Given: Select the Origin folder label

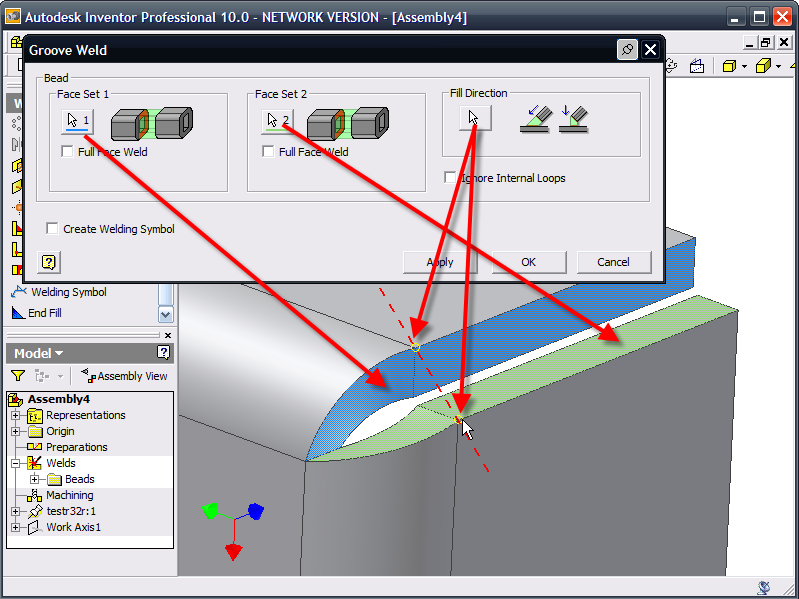Looking at the screenshot, I should [60, 431].
